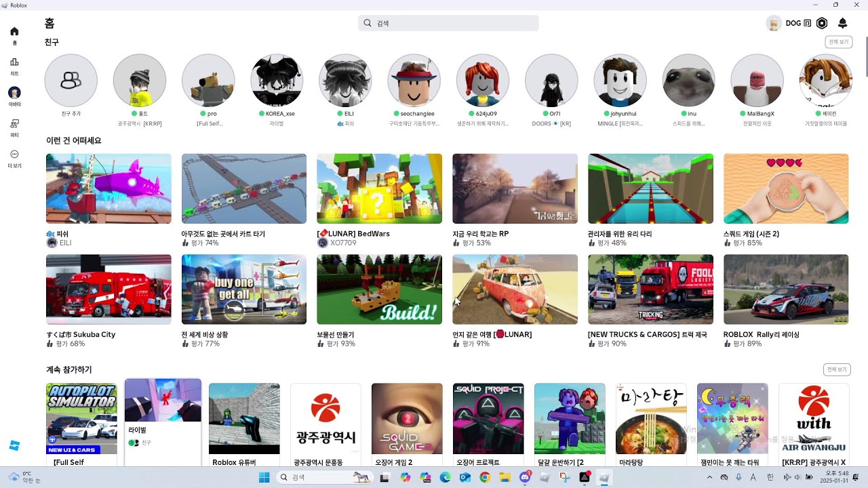This screenshot has height=488, width=868.
Task: Open Microsoft Edge from the taskbar
Action: click(x=445, y=477)
